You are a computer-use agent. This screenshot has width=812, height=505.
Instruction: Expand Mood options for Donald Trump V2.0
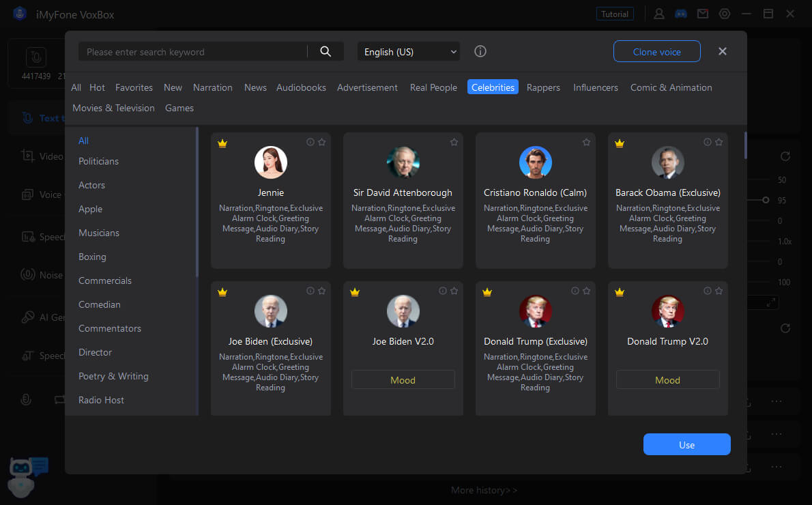(667, 380)
